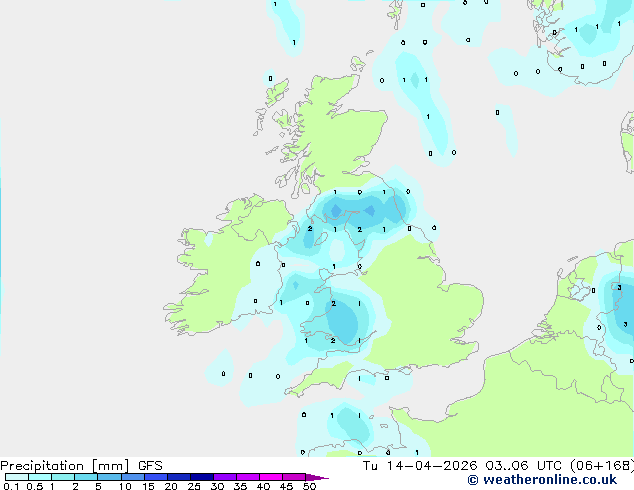This screenshot has width=634, height=490.
Task: Pick the 40–45 mm magenta legend swatch
Action: pyautogui.click(x=271, y=477)
